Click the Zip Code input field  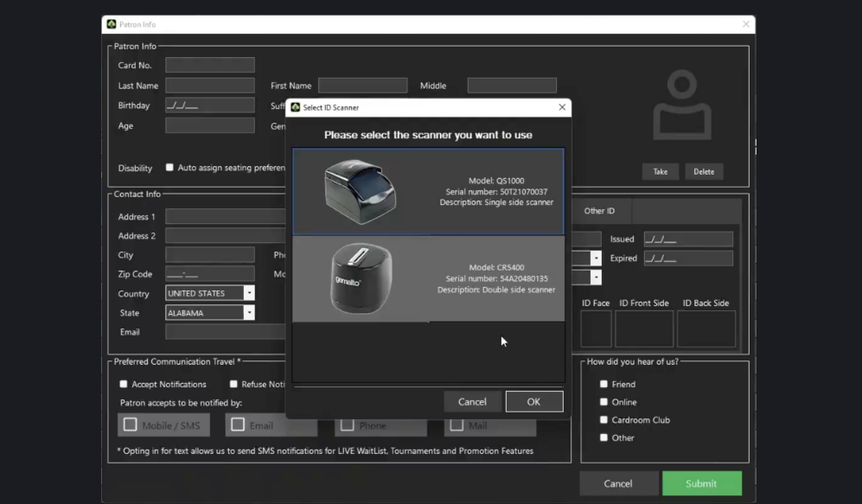click(210, 274)
